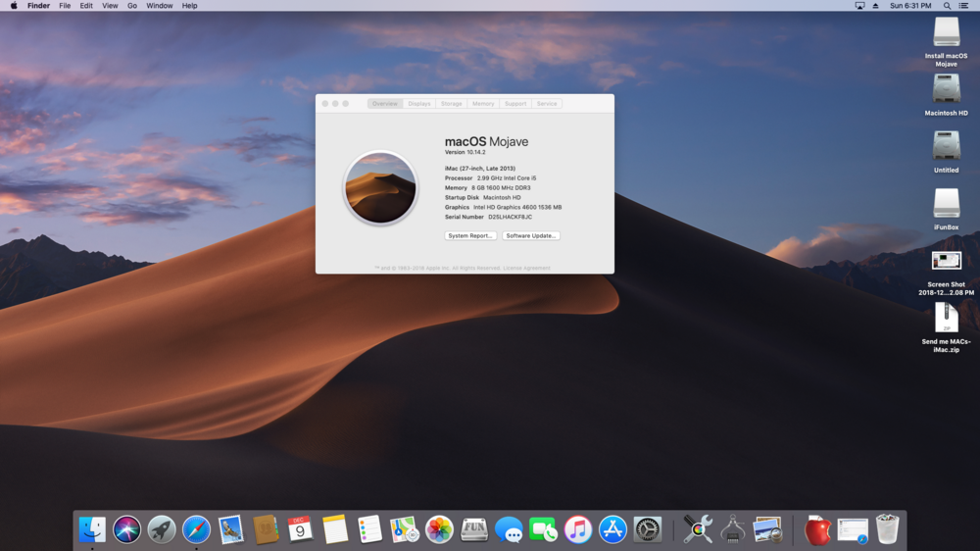Click the Software Update button
This screenshot has height=551, width=980.
click(x=531, y=236)
